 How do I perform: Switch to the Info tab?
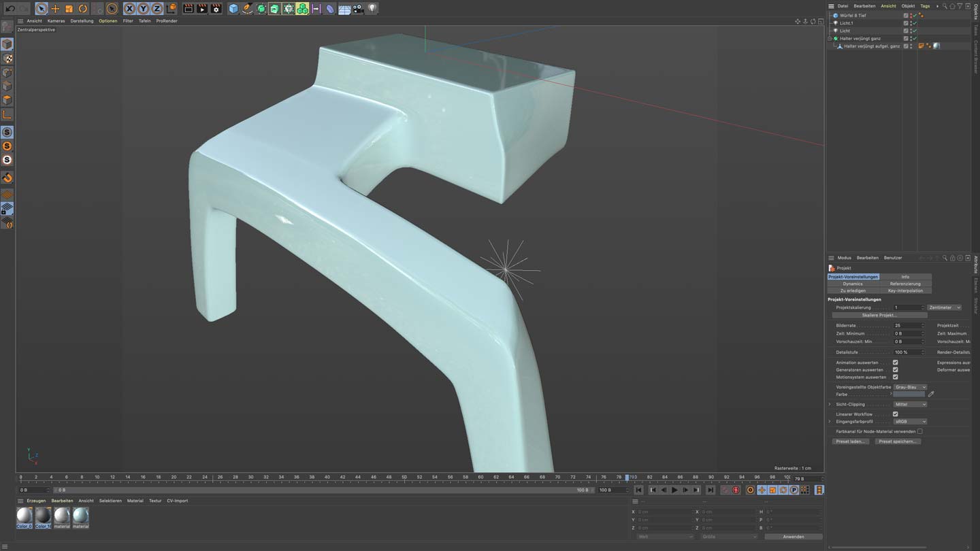pyautogui.click(x=905, y=277)
